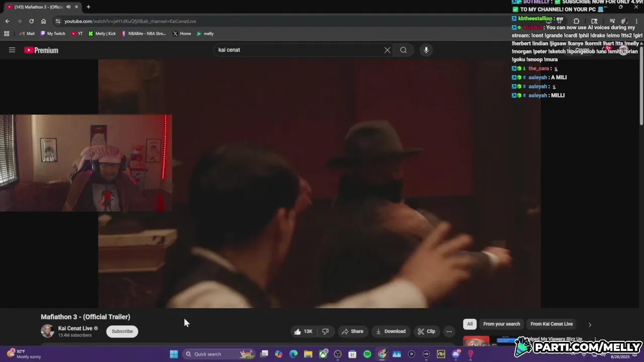Clear the 'kai cenat' search text

[387, 50]
